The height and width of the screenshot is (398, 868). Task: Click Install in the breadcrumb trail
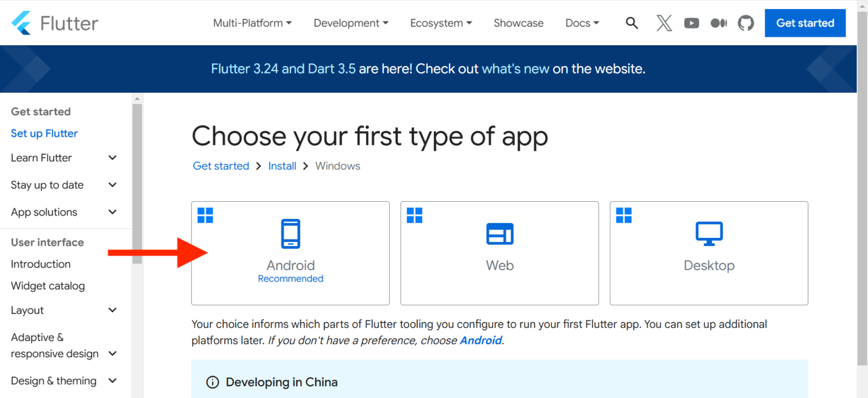pos(282,166)
